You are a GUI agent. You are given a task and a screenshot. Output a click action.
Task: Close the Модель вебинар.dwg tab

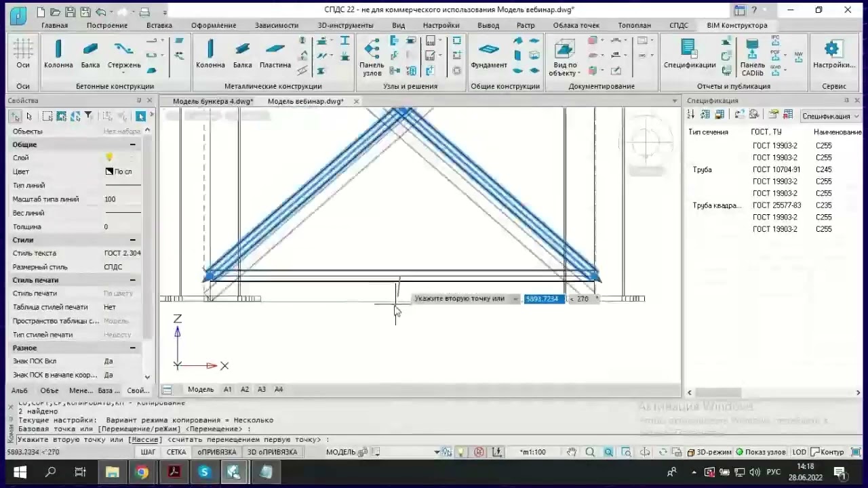tap(356, 101)
